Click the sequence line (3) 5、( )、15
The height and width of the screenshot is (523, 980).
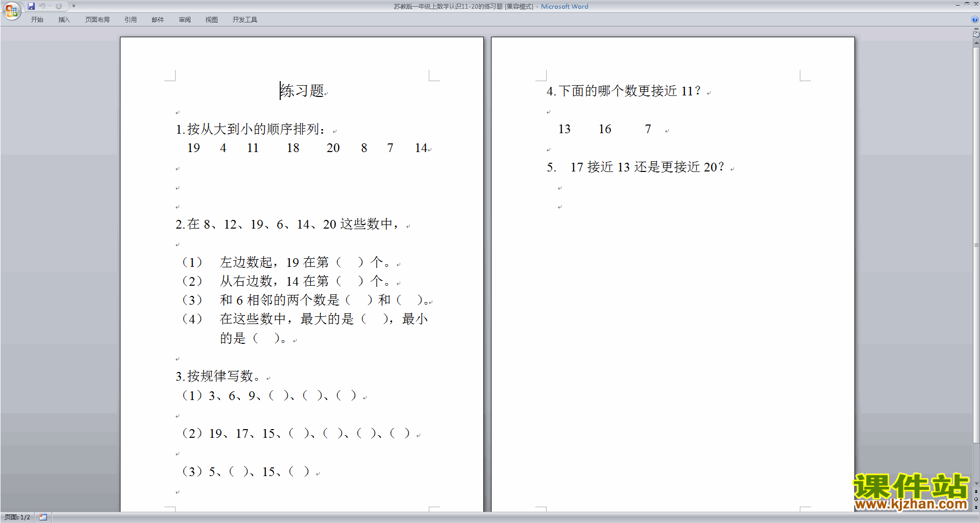247,471
